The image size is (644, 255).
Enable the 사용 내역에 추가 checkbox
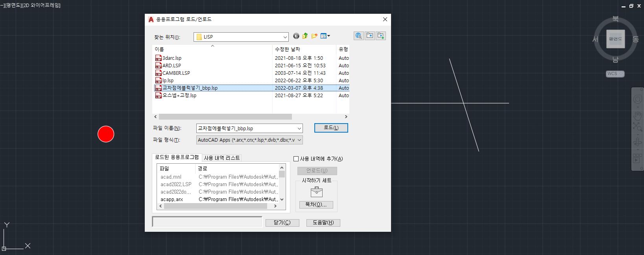coord(296,159)
